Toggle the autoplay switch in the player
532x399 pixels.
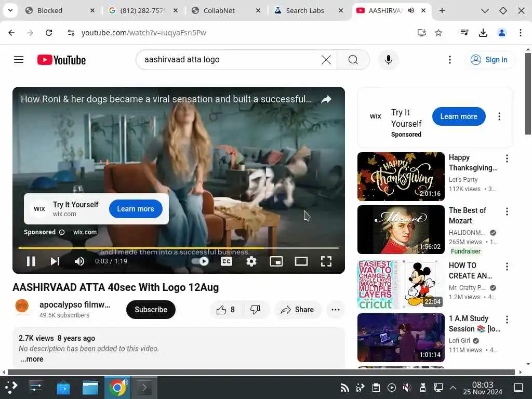pyautogui.click(x=200, y=261)
